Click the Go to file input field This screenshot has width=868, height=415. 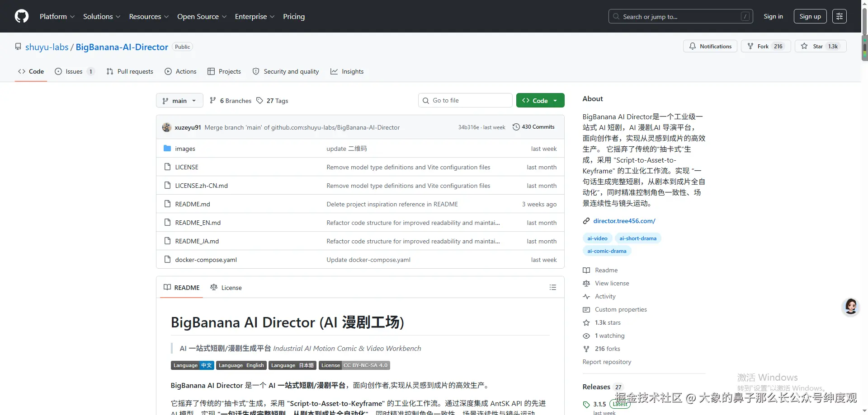tap(465, 100)
